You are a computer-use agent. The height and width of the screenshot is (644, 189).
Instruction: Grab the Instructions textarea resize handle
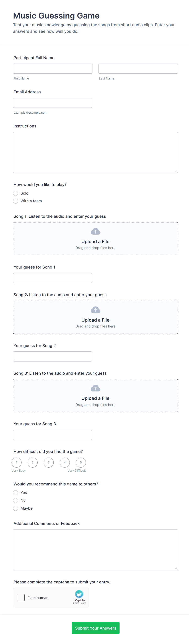176,171
